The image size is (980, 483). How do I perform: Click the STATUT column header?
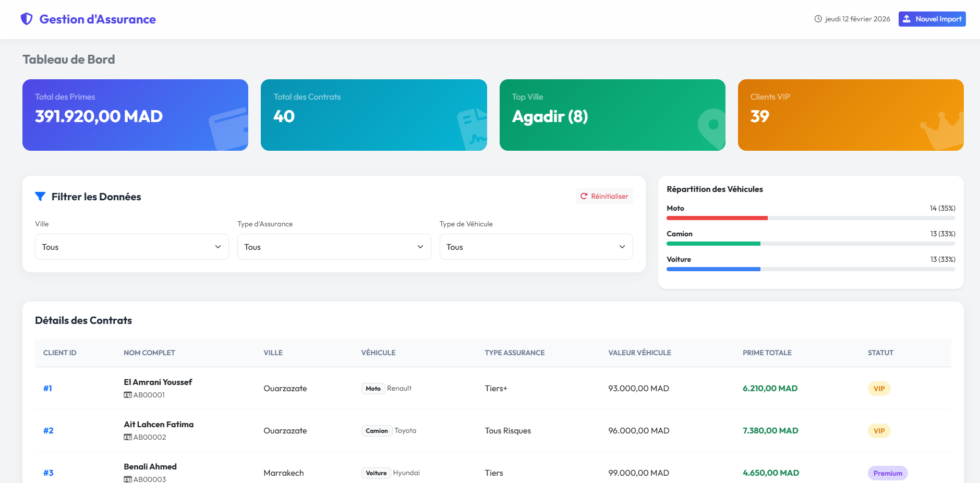[880, 353]
